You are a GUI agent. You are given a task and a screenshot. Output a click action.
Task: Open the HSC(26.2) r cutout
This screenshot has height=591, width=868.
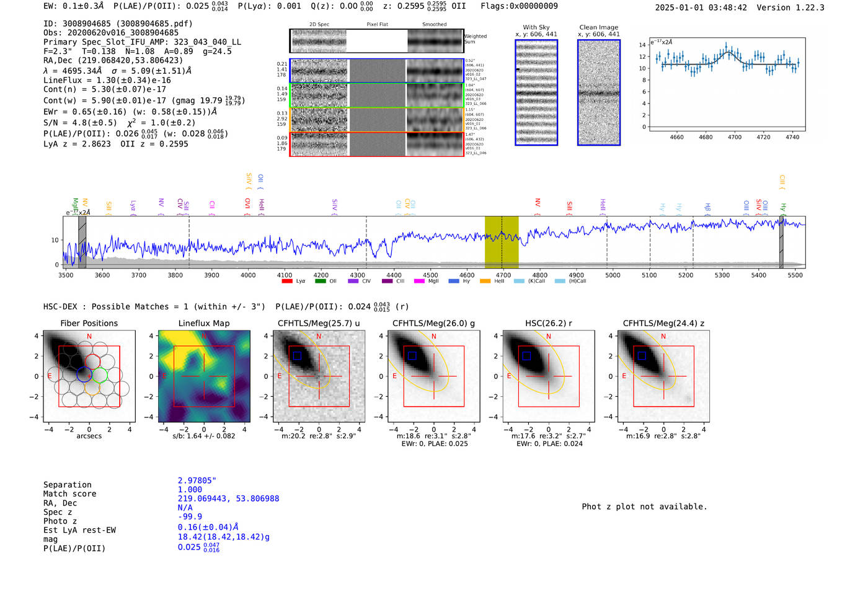(548, 376)
